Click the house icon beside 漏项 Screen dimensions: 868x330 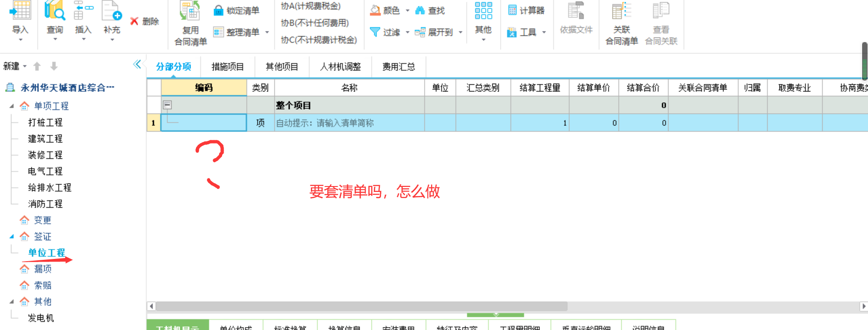pos(24,269)
